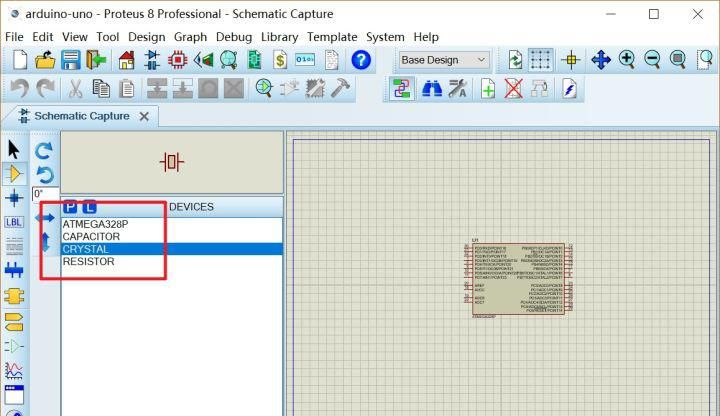Open the Debug menu
Viewport: 720px width, 416px height.
coord(234,37)
